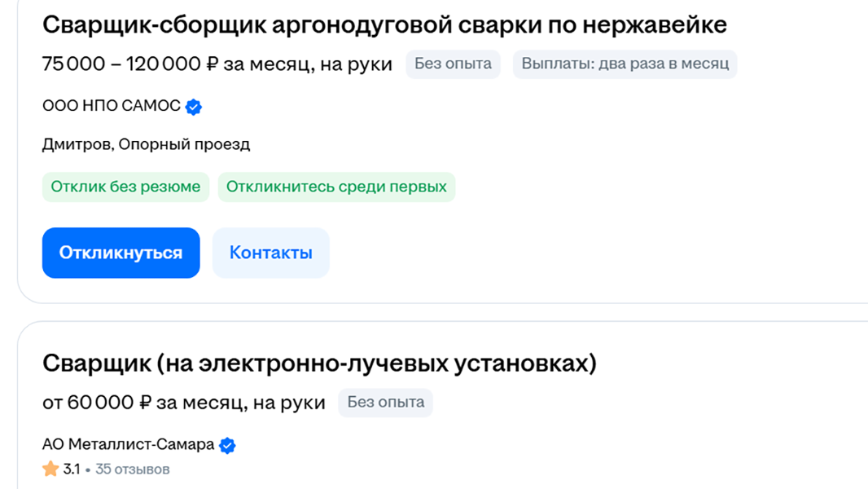The height and width of the screenshot is (489, 868).
Task: Visit the АО Металлист-Самара employer page
Action: click(129, 445)
